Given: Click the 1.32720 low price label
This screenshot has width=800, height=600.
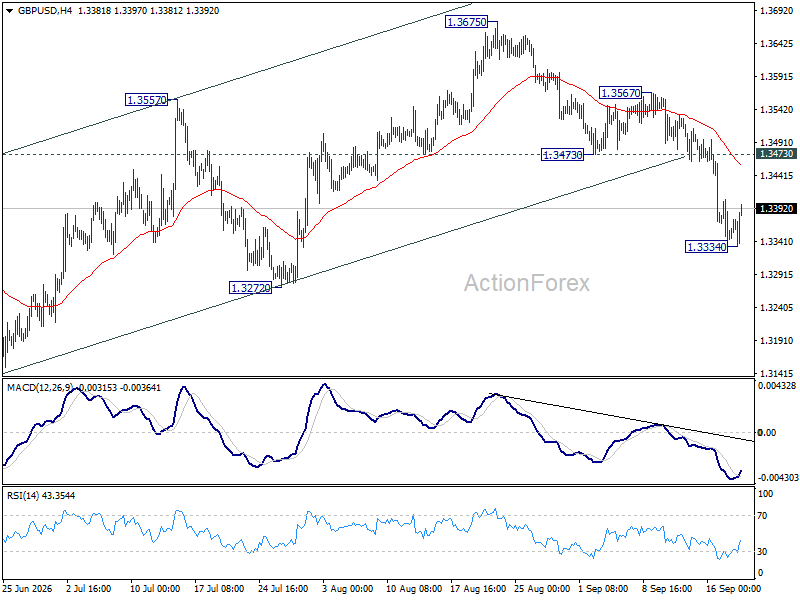Looking at the screenshot, I should point(251,288).
